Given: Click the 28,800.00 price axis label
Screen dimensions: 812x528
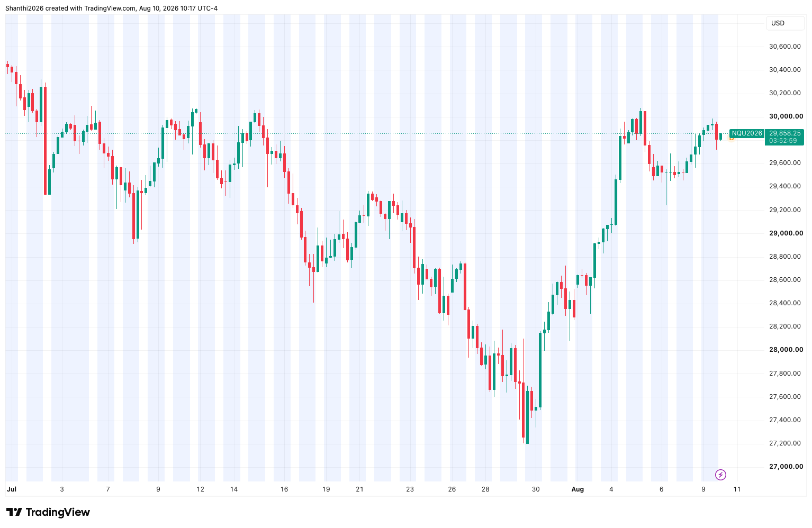Looking at the screenshot, I should tap(785, 257).
